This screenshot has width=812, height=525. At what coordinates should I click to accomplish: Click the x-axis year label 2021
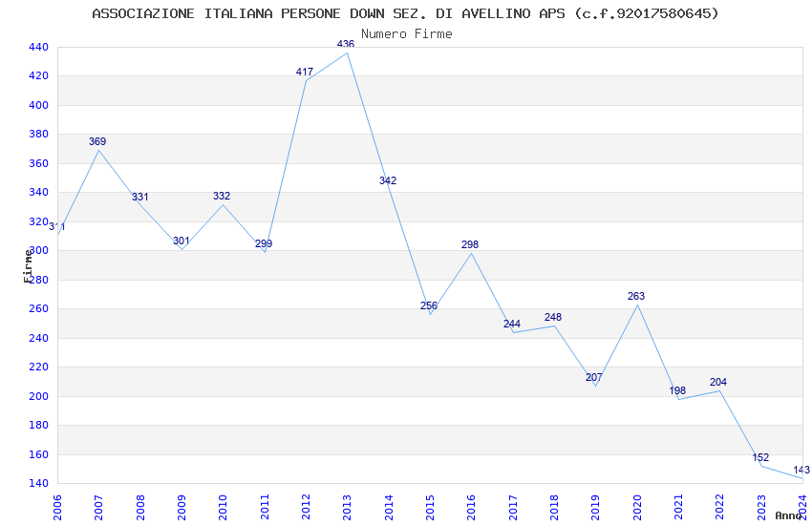(679, 507)
